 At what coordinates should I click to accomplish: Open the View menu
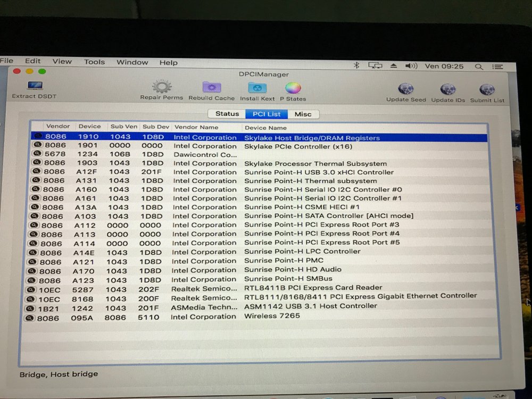(x=62, y=61)
